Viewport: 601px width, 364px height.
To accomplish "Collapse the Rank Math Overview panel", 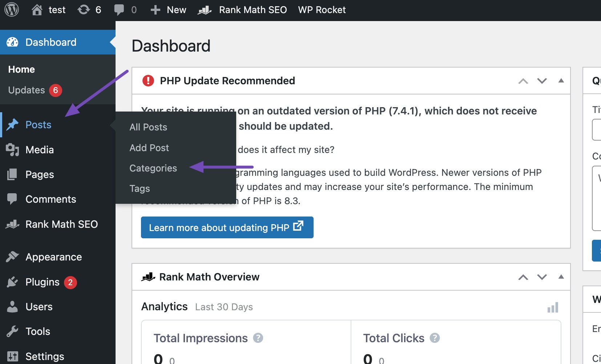I will [x=561, y=277].
